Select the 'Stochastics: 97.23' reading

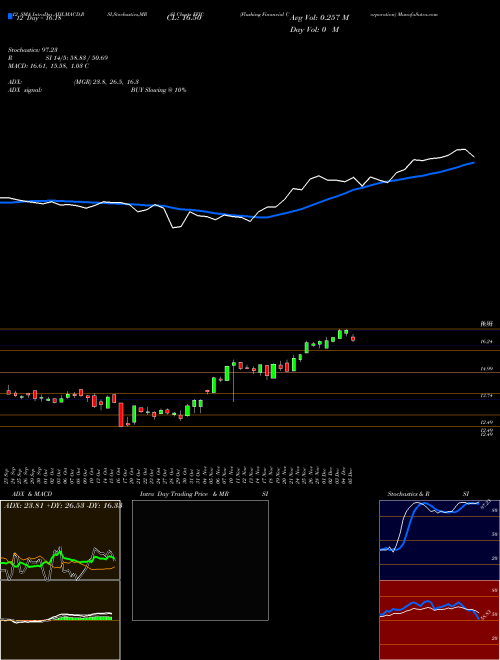32,50
